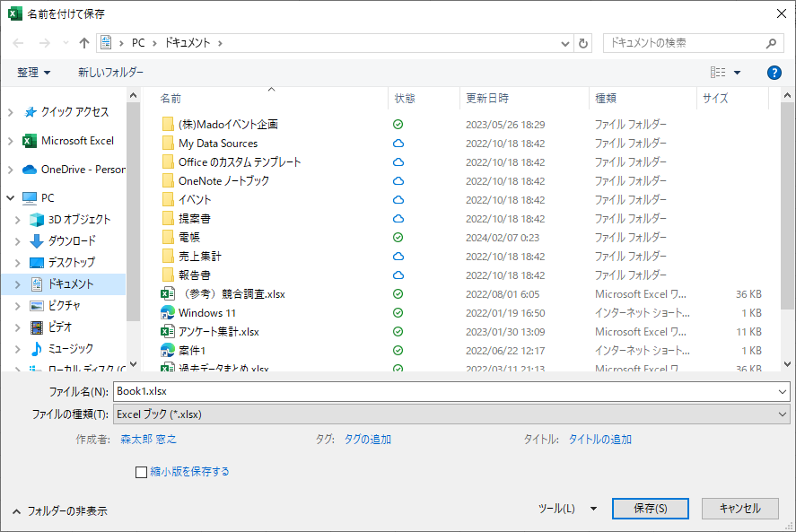
Task: Click Excel icon of アンケート集計.xlsx
Action: click(168, 331)
